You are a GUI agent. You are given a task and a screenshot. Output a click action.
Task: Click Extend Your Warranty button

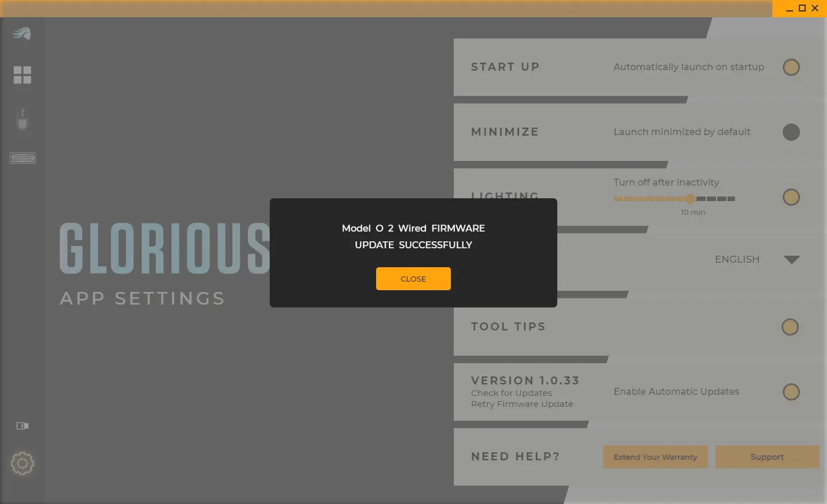pos(655,457)
